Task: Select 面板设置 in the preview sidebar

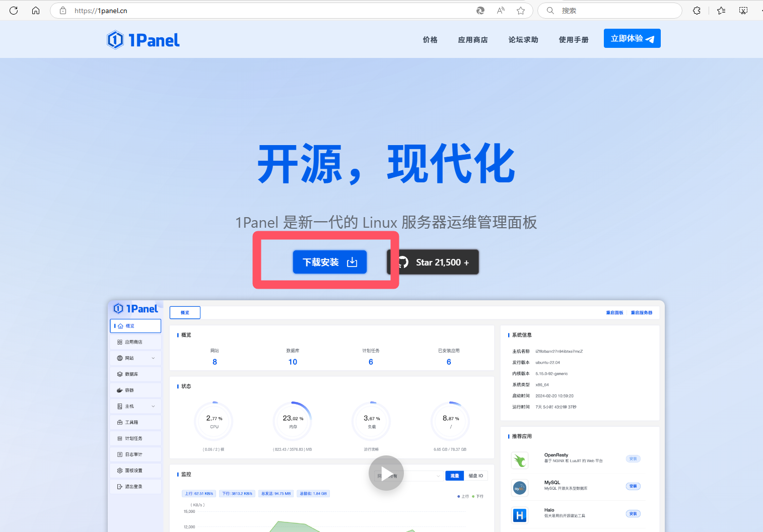Action: (135, 471)
